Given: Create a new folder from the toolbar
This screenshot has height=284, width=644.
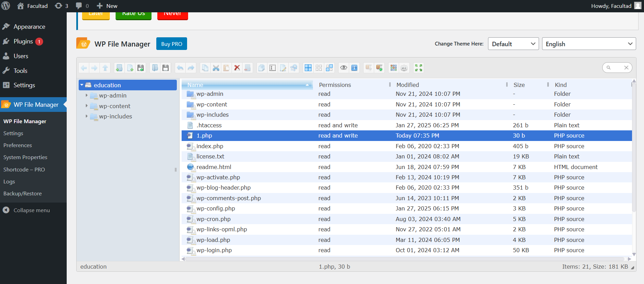Looking at the screenshot, I should click(x=119, y=68).
